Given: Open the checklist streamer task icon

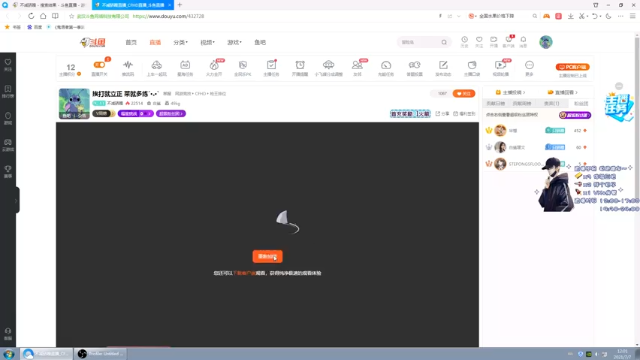Looking at the screenshot, I should click(271, 65).
